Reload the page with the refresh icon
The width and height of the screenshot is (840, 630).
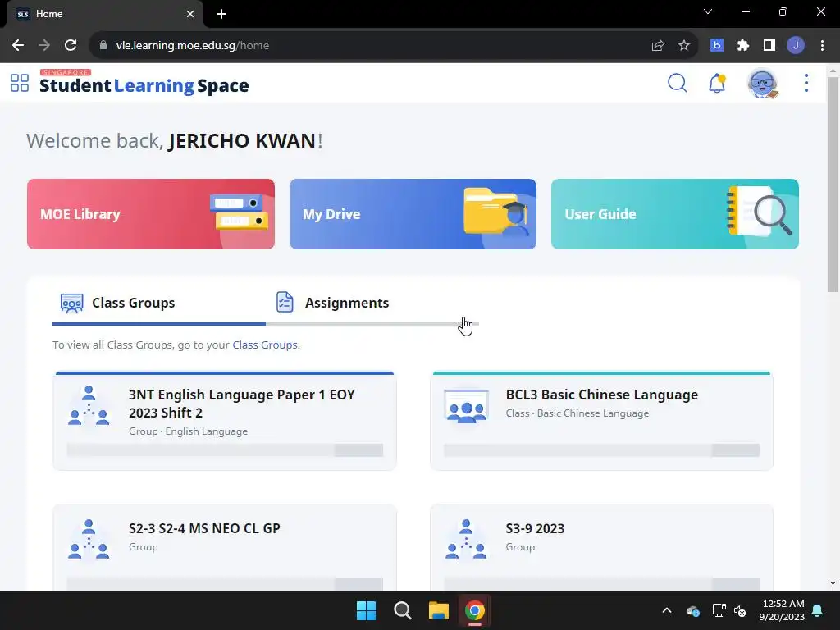coord(71,46)
